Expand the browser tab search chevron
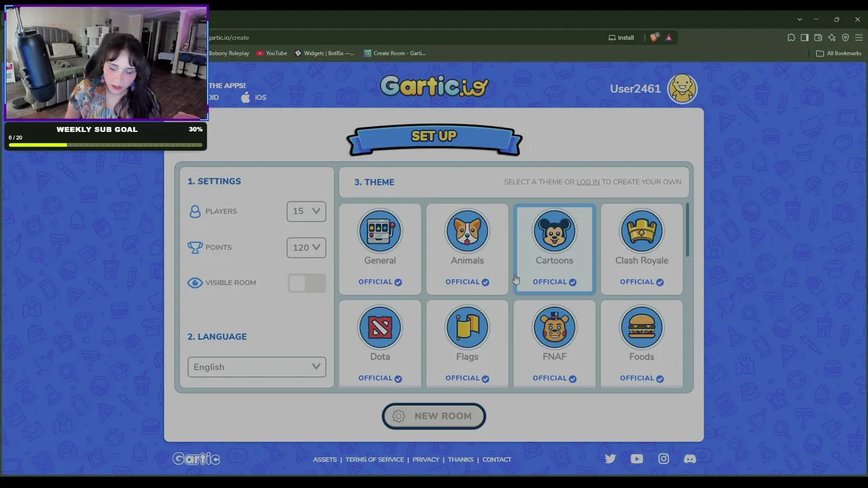 point(800,20)
